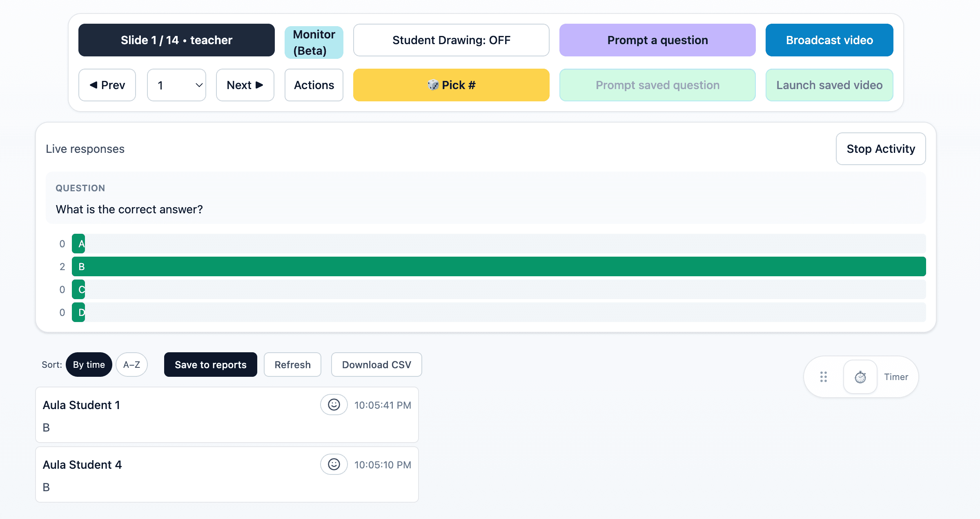Enable Monitor (Beta) mode
This screenshot has height=519, width=980.
[314, 42]
